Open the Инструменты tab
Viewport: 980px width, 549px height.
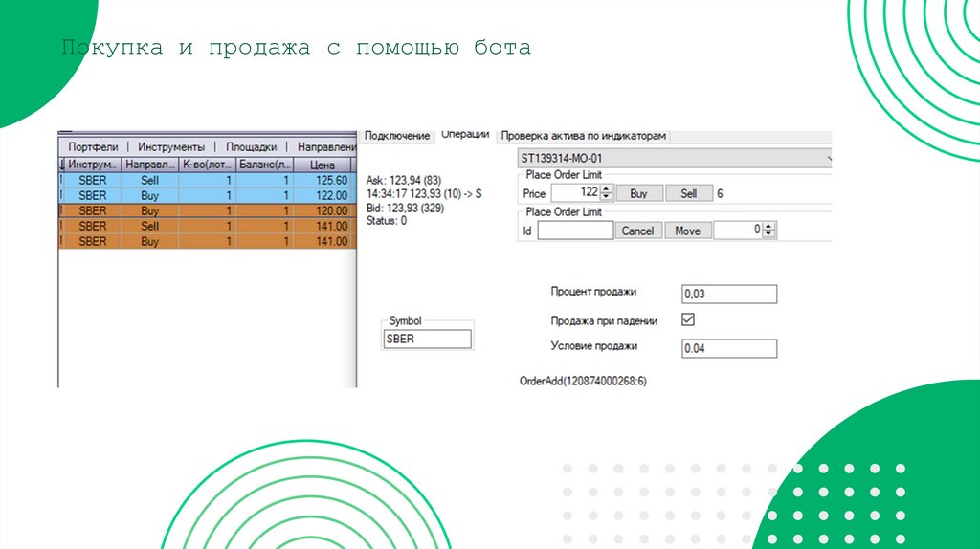point(170,147)
